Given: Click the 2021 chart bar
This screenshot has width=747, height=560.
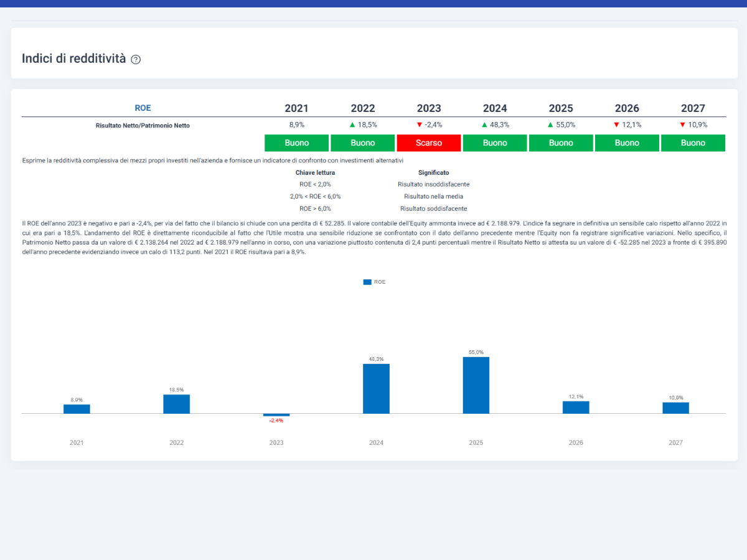Looking at the screenshot, I should [x=77, y=409].
